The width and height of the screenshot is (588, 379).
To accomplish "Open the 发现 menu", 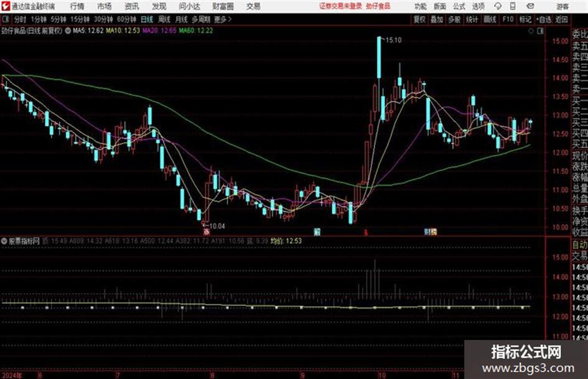I will point(159,6).
